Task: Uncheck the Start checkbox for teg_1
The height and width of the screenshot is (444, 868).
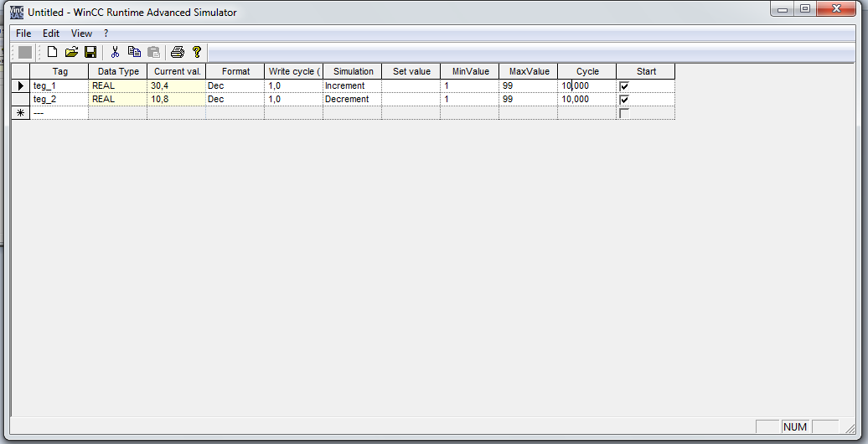Action: click(x=624, y=85)
